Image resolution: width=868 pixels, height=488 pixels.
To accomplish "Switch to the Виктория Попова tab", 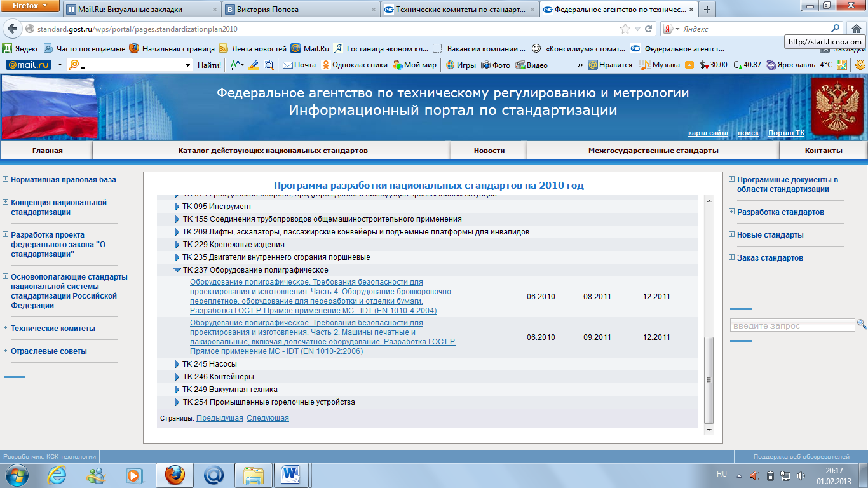I will tap(301, 10).
